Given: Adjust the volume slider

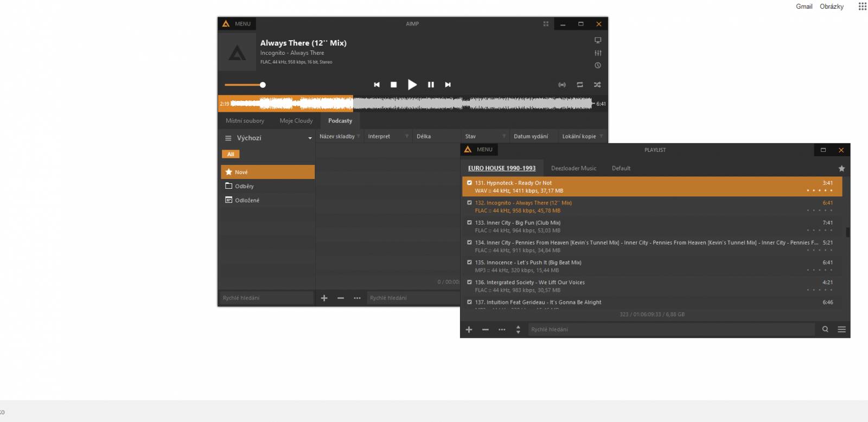Looking at the screenshot, I should tap(245, 85).
